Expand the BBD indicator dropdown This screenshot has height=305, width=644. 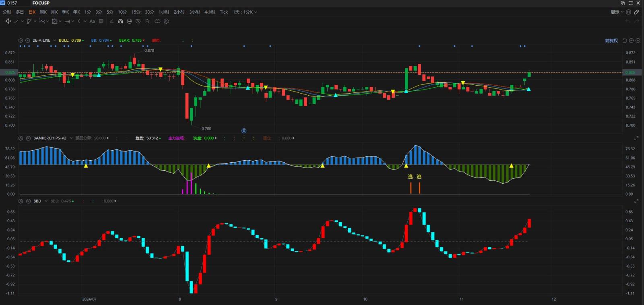(x=46, y=201)
